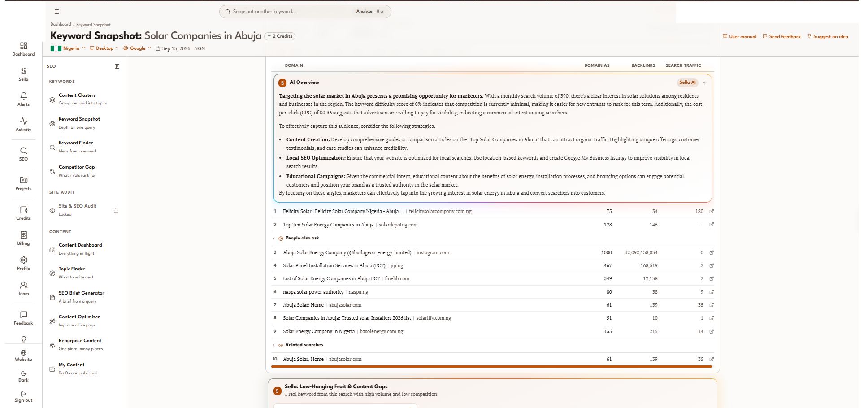Open Billing icon

tap(24, 235)
